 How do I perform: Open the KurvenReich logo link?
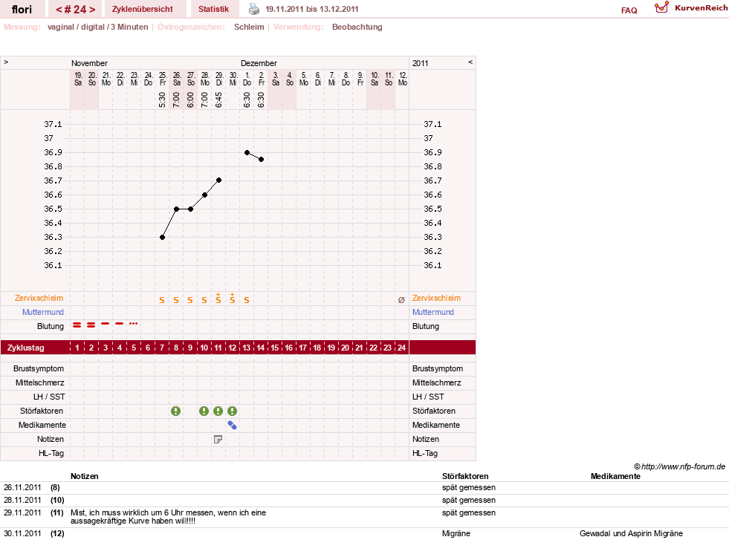(x=691, y=8)
